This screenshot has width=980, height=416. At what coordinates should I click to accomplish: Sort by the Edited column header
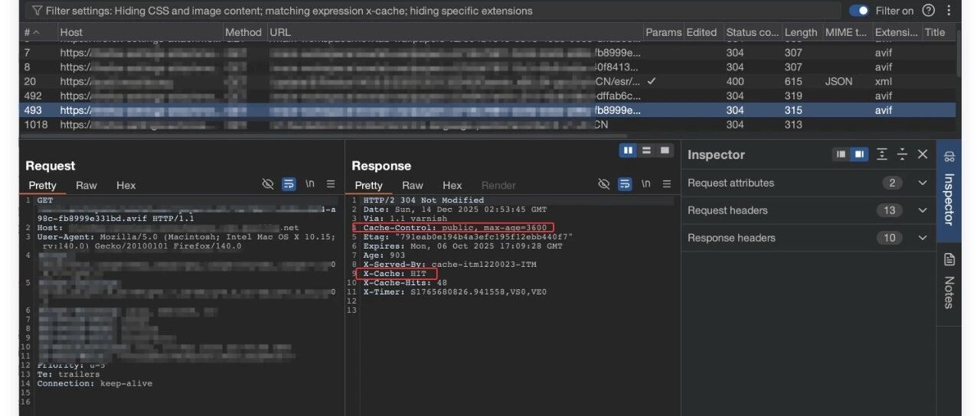(701, 32)
